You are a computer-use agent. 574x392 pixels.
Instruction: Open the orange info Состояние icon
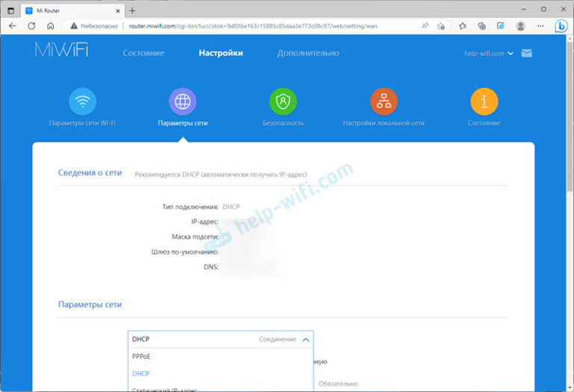click(x=484, y=102)
